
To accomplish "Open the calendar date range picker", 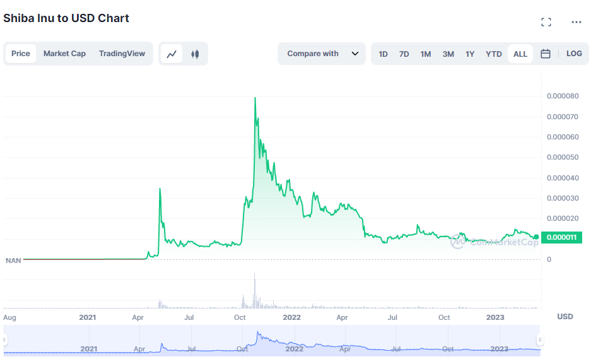I will point(546,54).
